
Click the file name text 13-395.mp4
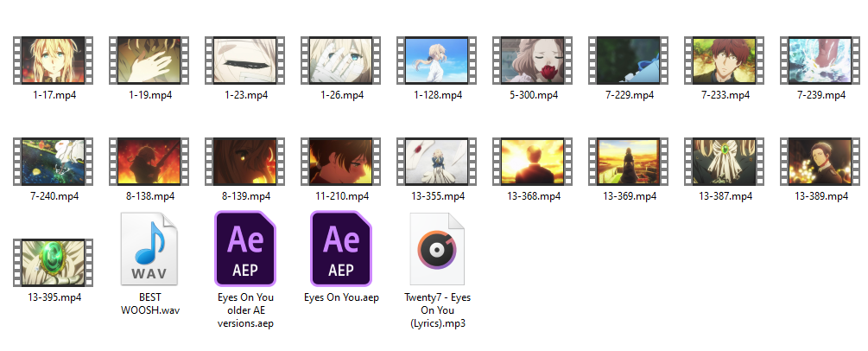pos(54,297)
